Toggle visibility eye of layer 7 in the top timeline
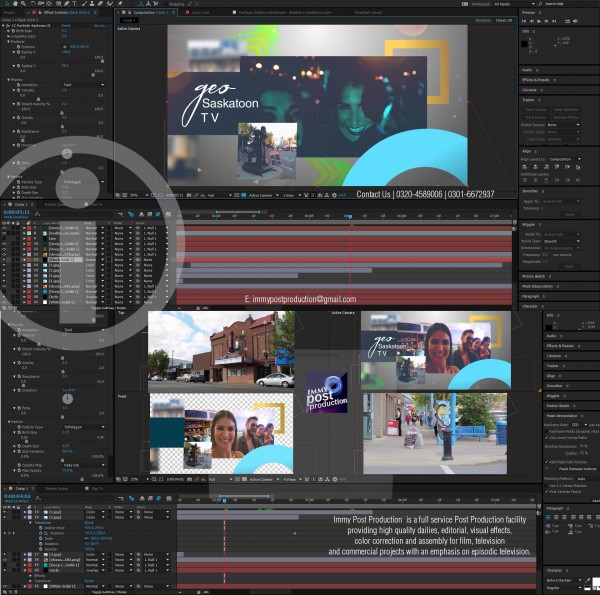This screenshot has width=600, height=595. pos(5,228)
